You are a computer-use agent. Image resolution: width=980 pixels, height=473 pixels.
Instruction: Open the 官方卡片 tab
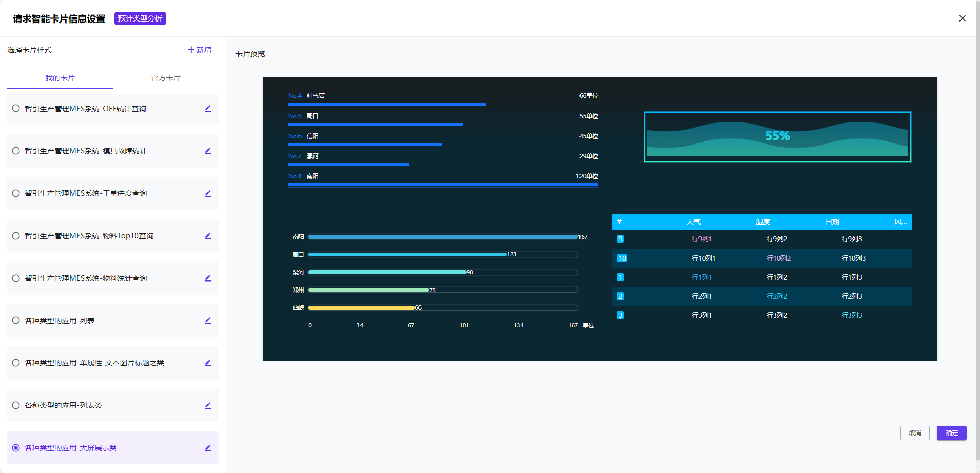[166, 78]
